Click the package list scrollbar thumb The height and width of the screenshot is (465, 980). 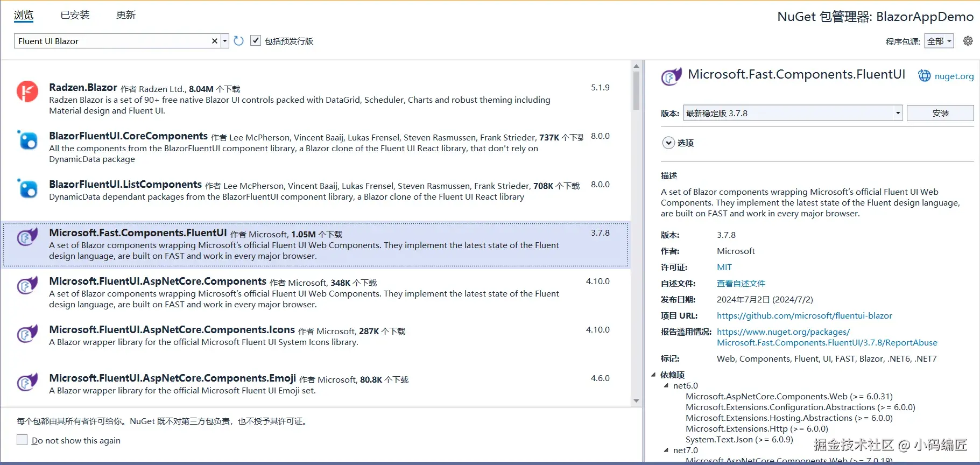point(636,90)
